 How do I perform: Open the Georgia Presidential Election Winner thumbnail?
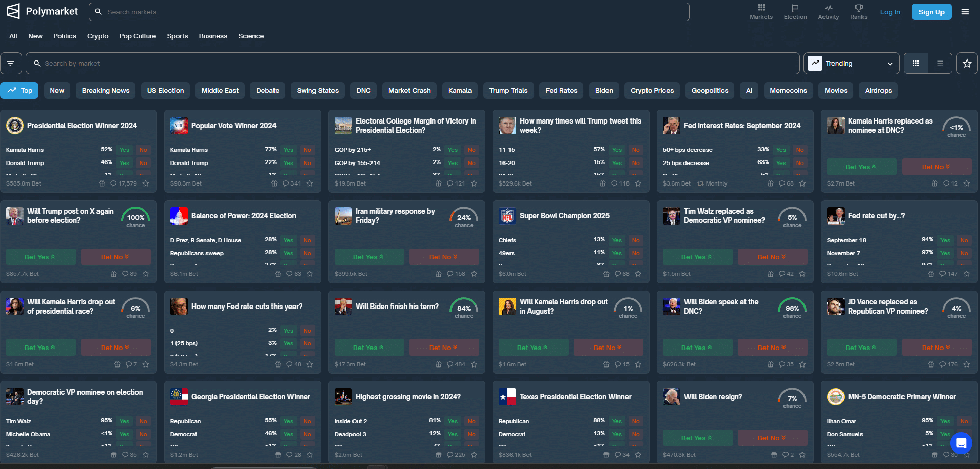pyautogui.click(x=179, y=397)
